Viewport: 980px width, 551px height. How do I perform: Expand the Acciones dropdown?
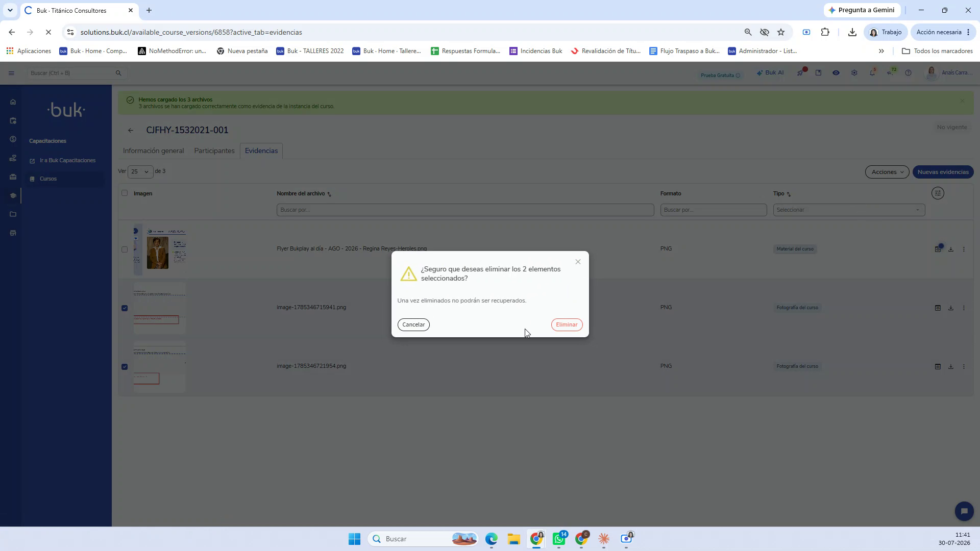coord(887,172)
